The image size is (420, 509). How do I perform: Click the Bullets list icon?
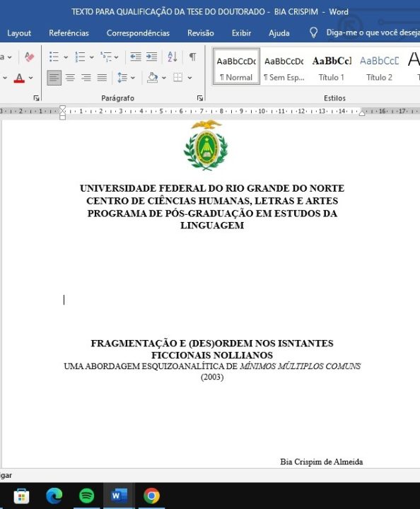[54, 57]
